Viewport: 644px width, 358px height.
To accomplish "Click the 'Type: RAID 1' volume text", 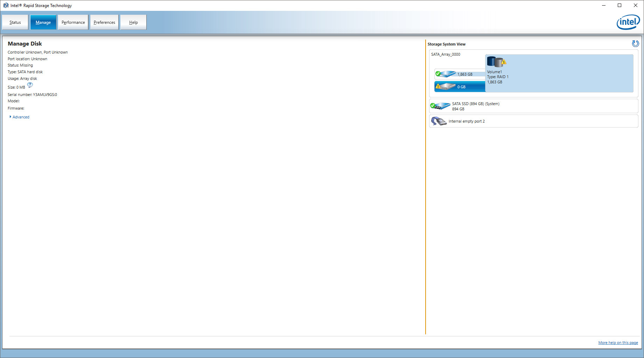I will [x=498, y=77].
